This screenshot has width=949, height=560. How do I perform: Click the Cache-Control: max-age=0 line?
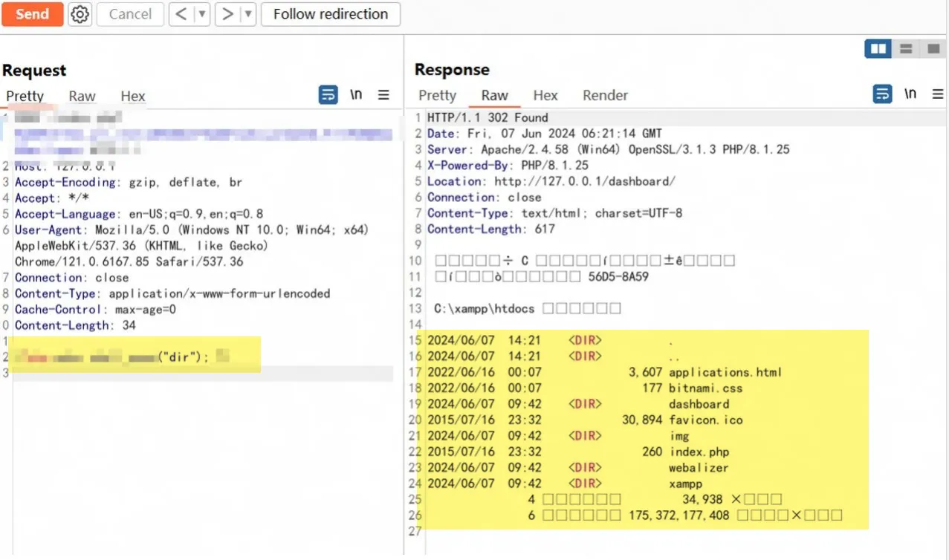tap(95, 310)
